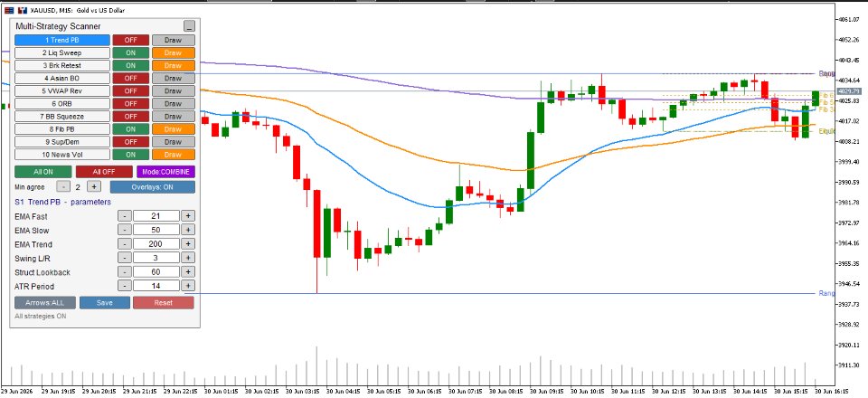Select the 5 VWAP Rev strategy
868x398 pixels.
pos(62,90)
